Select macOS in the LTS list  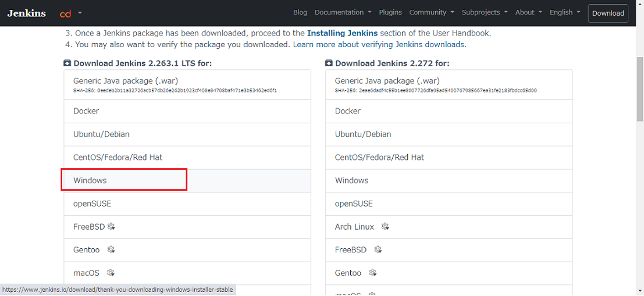187,273
